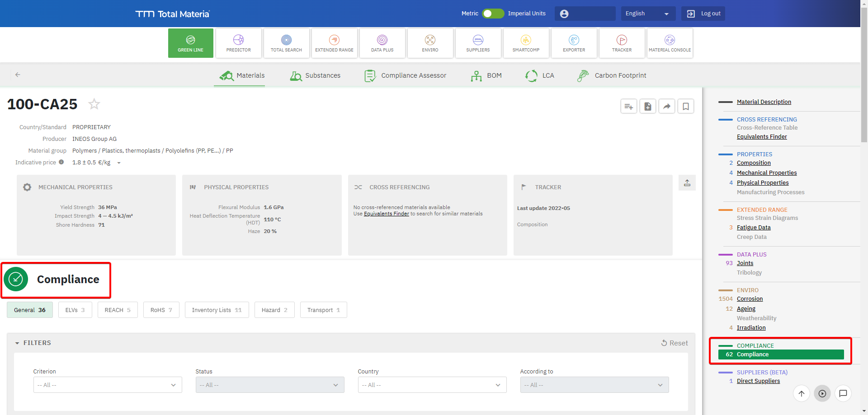
Task: Expand the Country filter dropdown
Action: point(432,385)
